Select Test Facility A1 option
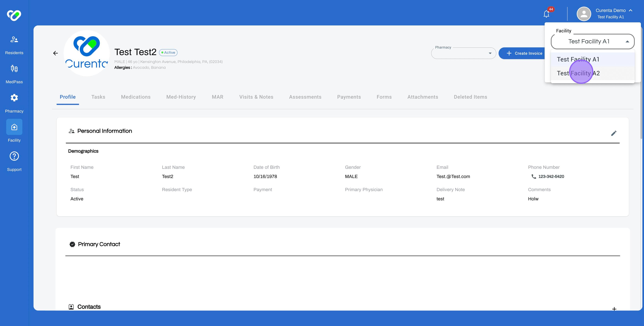Screen dimensions: 644x326 click(593, 59)
